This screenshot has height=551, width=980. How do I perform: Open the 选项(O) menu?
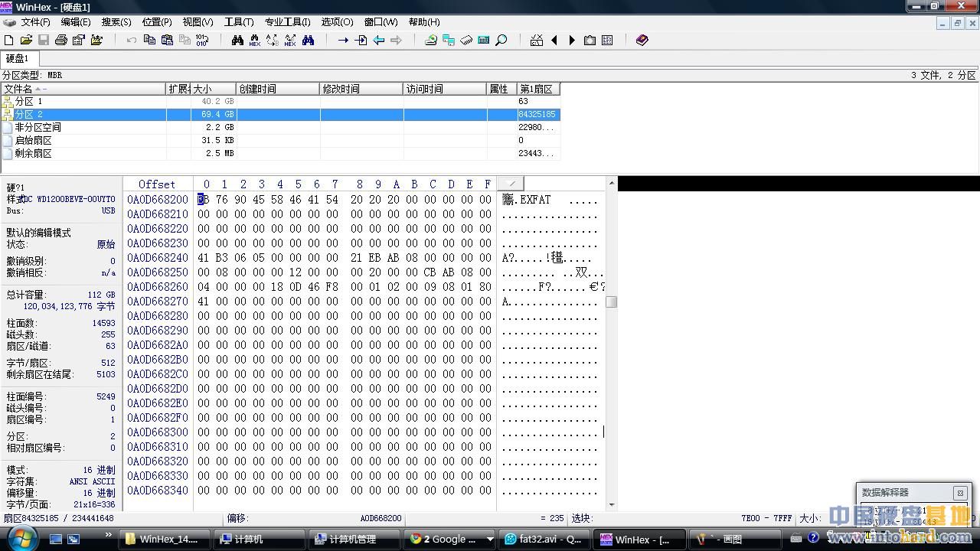pyautogui.click(x=337, y=22)
